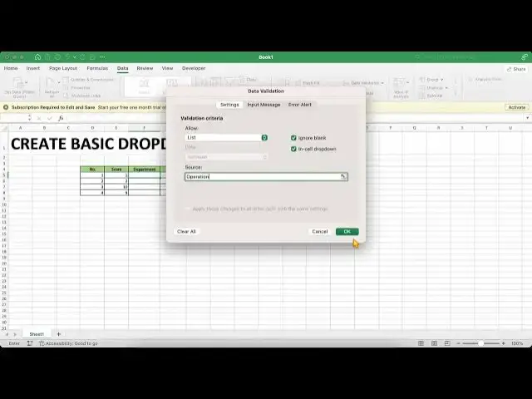Click the cancel X icon in formula bar
This screenshot has width=532, height=399.
(x=39, y=118)
